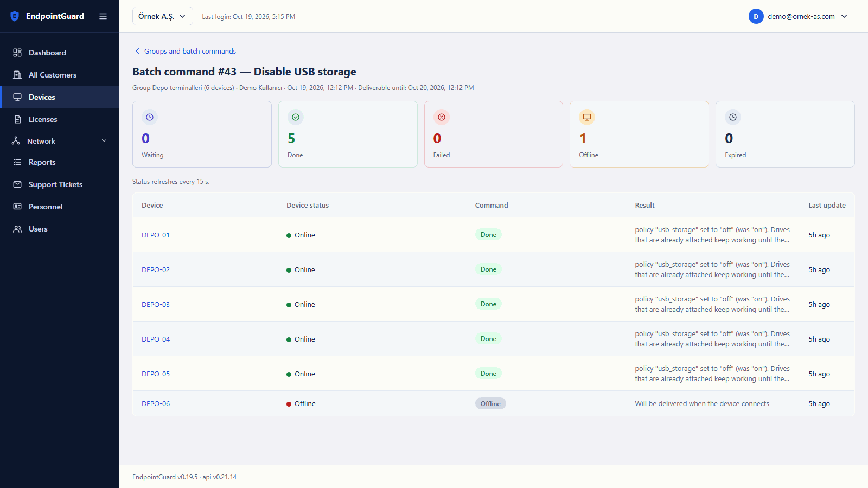This screenshot has height=488, width=868.
Task: Click the All Customers building icon
Action: click(17, 75)
